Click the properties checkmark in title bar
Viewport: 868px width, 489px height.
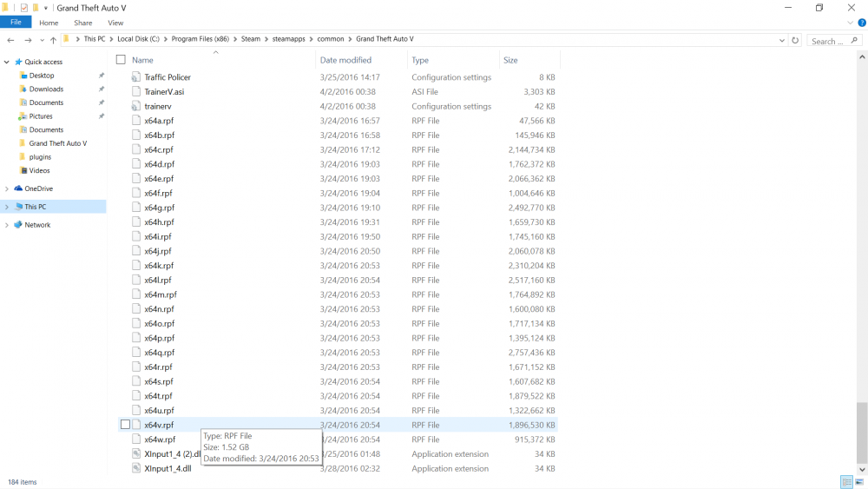pos(23,8)
